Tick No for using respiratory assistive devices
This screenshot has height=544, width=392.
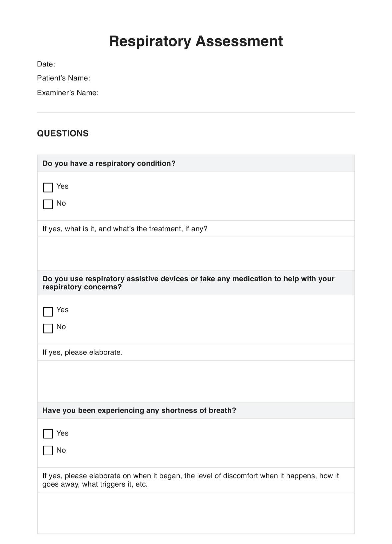(x=48, y=328)
